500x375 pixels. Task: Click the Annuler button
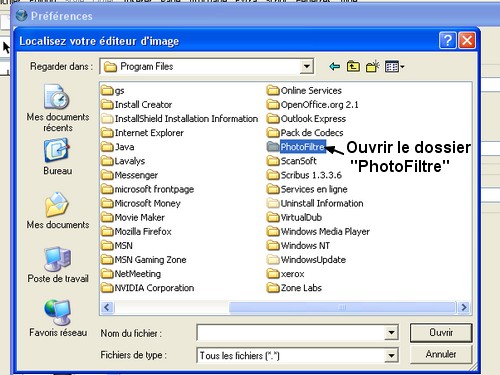click(441, 354)
